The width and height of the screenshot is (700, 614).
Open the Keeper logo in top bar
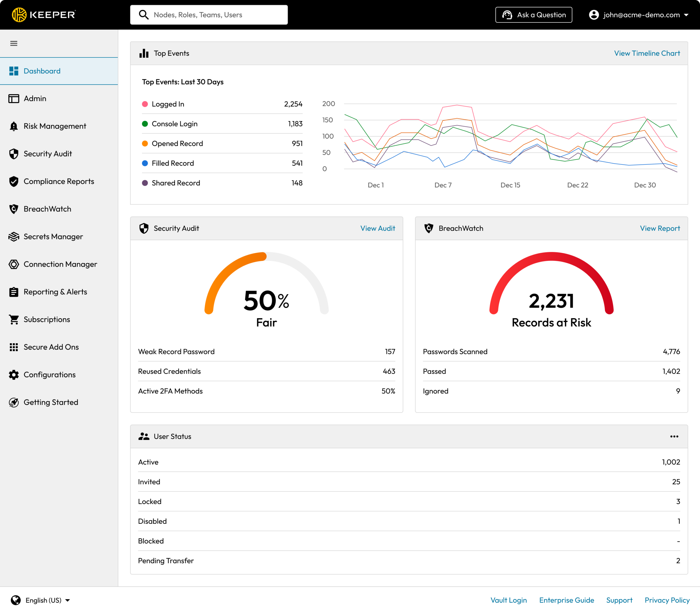pos(44,14)
